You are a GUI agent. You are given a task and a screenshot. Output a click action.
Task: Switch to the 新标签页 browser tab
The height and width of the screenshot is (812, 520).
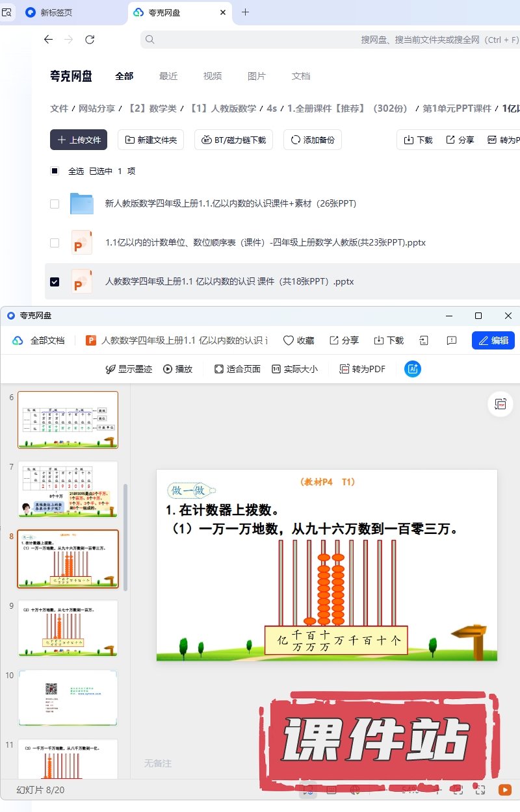pyautogui.click(x=56, y=12)
